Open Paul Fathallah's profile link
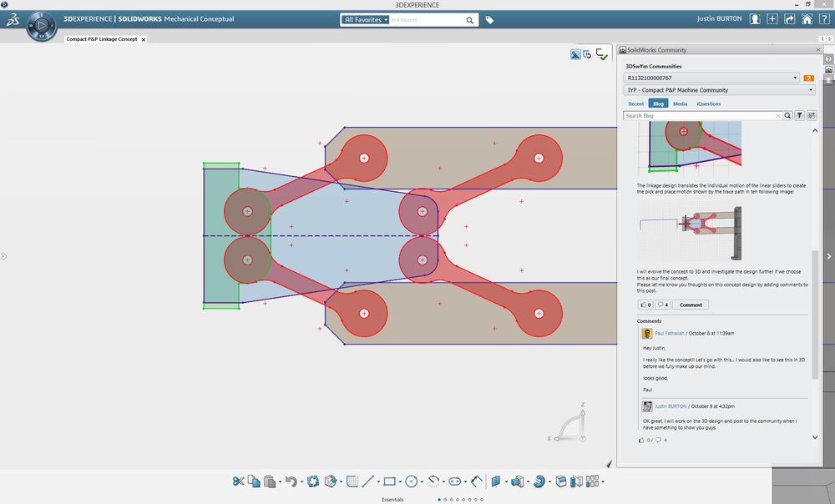The image size is (835, 504). coord(671,333)
